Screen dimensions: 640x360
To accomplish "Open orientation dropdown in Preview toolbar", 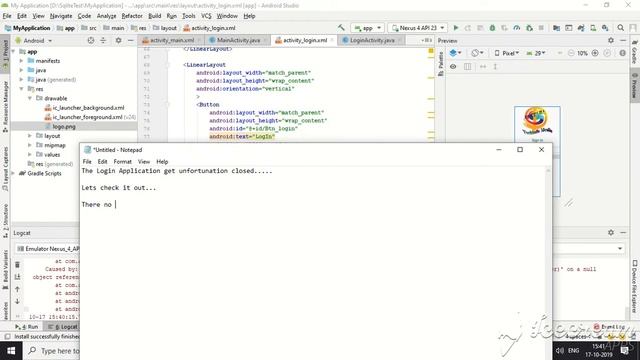I will click(477, 53).
